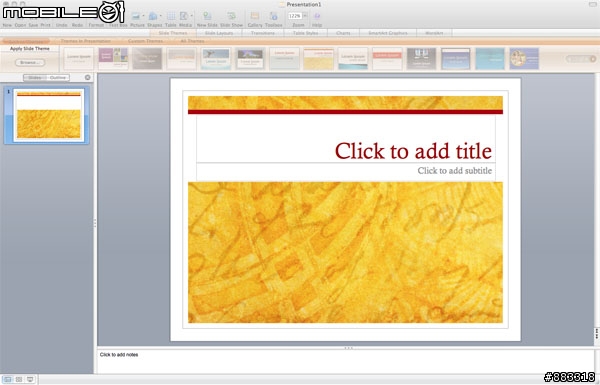Open the Picture dropdown arrow

click(x=143, y=16)
